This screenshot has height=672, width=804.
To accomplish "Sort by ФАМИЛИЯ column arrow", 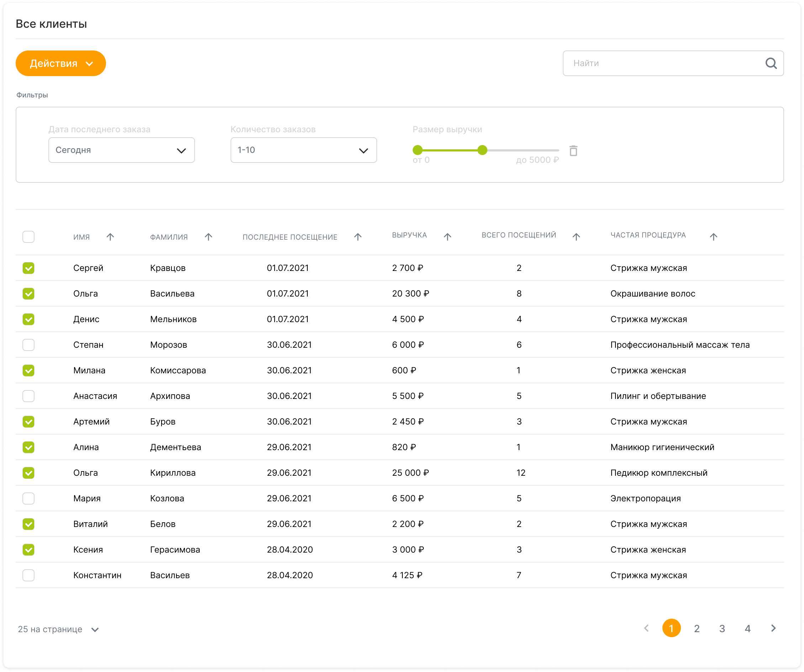I will point(208,237).
